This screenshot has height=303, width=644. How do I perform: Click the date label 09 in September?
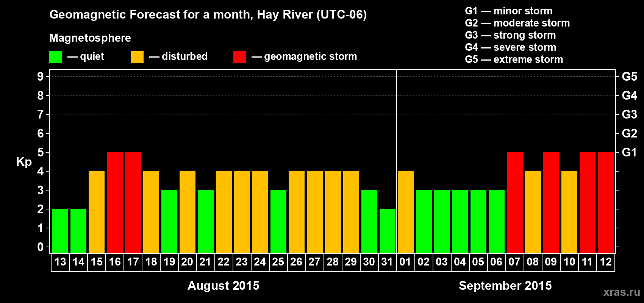point(551,262)
